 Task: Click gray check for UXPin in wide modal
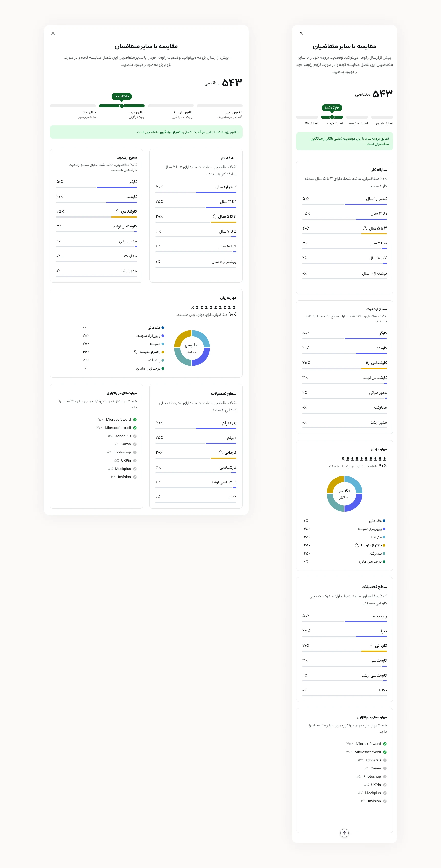[x=135, y=460]
